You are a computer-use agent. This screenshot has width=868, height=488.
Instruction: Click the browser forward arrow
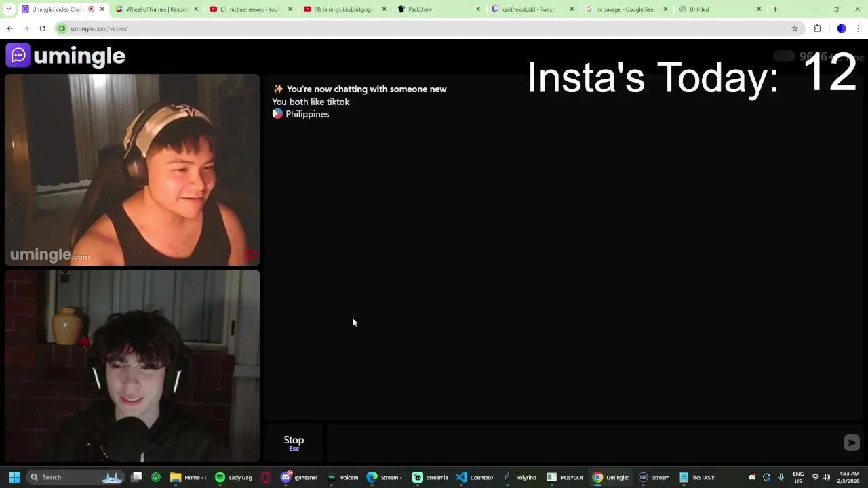click(26, 28)
